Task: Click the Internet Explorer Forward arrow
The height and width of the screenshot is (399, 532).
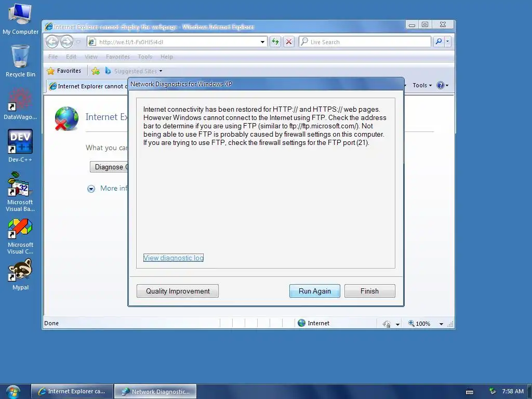Action: click(66, 42)
